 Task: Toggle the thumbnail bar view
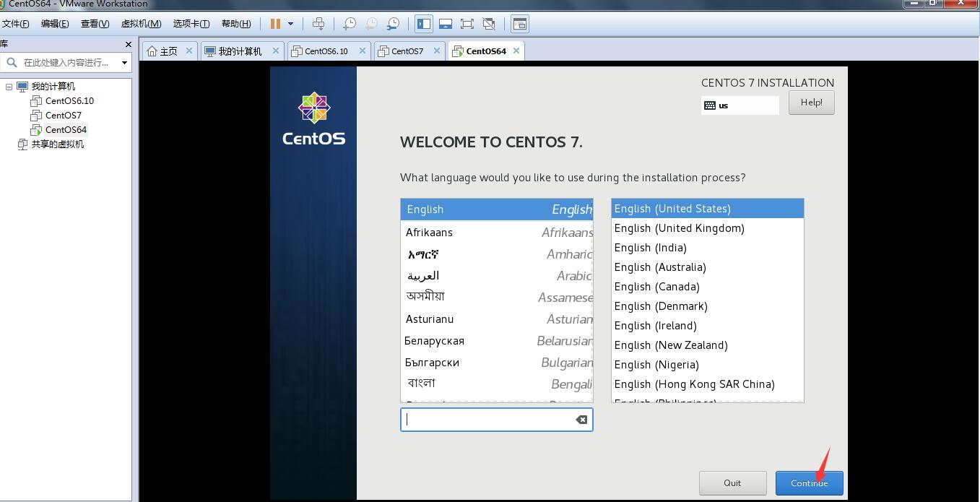coord(446,24)
